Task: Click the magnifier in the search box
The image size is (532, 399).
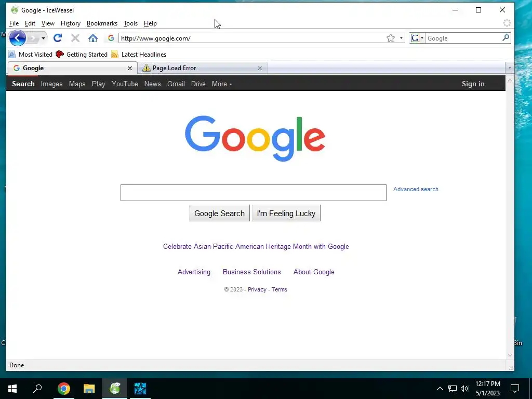Action: (x=506, y=38)
